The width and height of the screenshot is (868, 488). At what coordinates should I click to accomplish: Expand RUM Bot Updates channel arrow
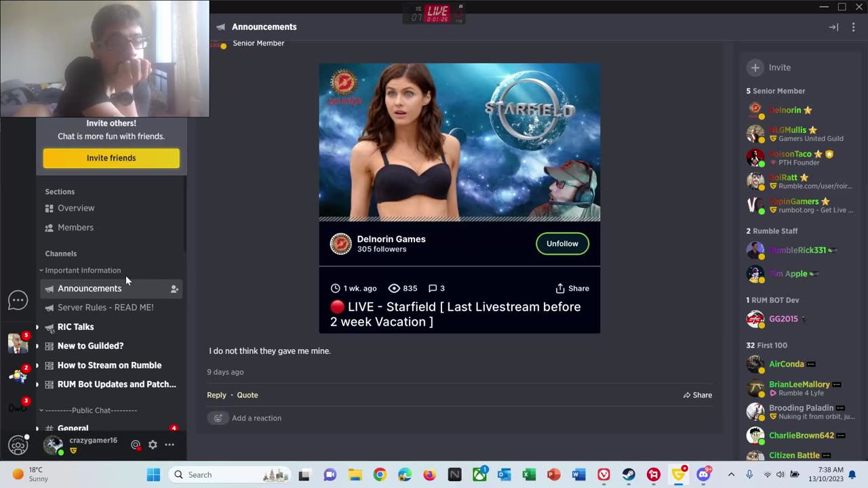[x=37, y=384]
